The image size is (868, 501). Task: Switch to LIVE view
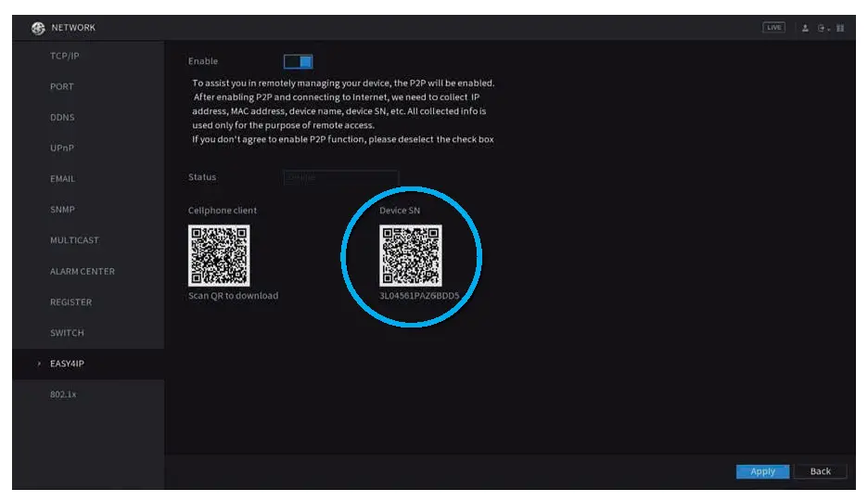pos(773,27)
